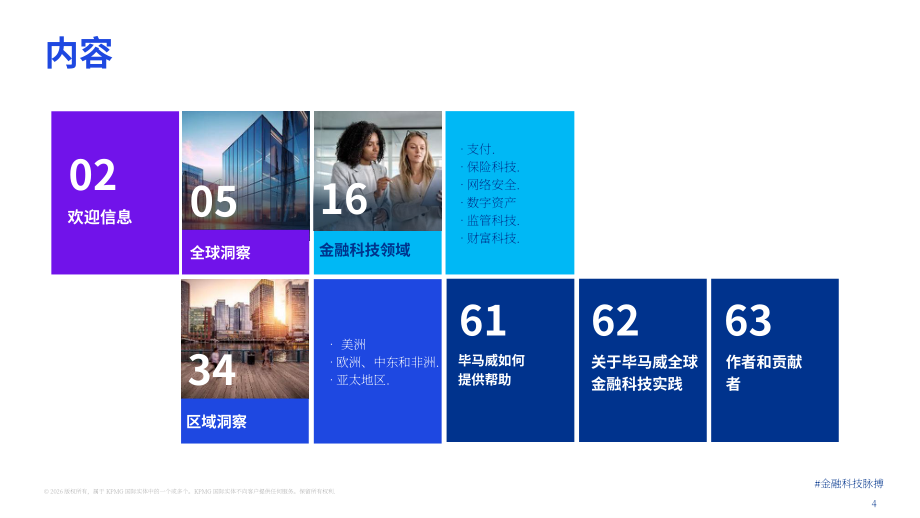This screenshot has height=518, width=920.
Task: Click the 内容 page title
Action: pyautogui.click(x=79, y=53)
